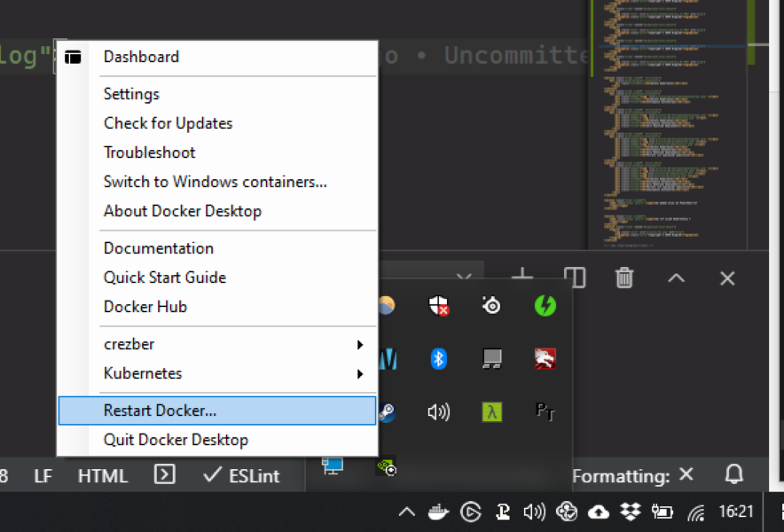
Task: Select Restart Docker... menu item
Action: click(x=217, y=411)
